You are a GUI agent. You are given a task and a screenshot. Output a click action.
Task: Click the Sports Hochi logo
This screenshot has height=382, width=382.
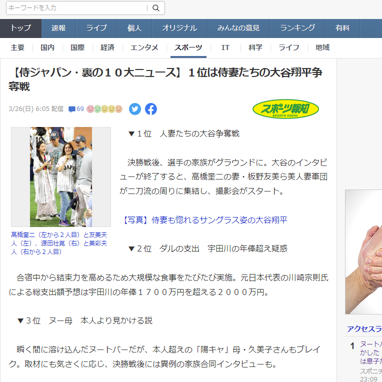click(285, 109)
